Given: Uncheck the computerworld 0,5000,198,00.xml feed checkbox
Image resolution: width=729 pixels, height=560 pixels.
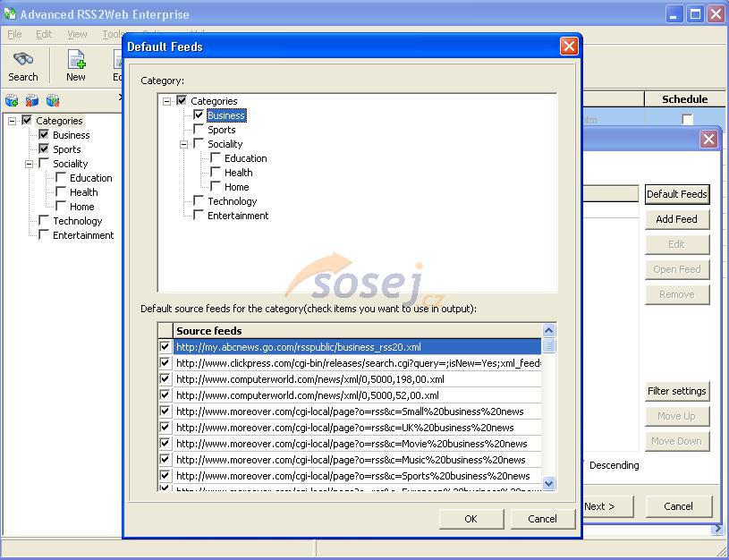Looking at the screenshot, I should 165,378.
